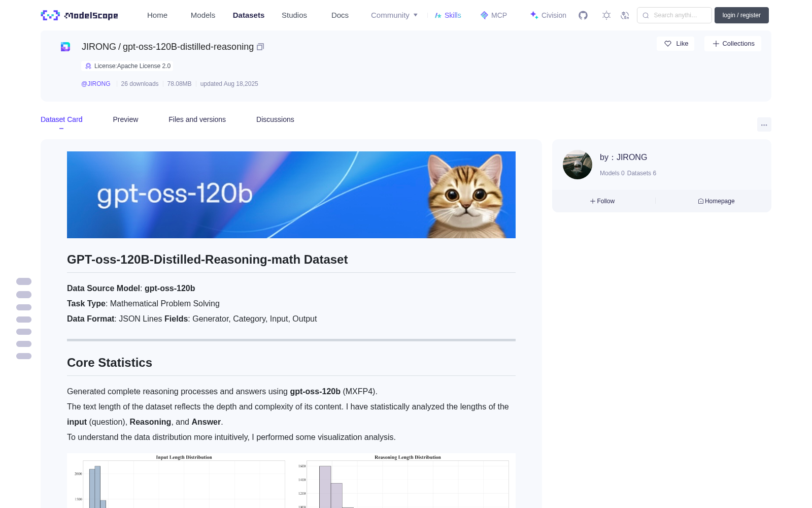Click 'Datasets 6' count text
The width and height of the screenshot is (812, 508).
pyautogui.click(x=641, y=173)
